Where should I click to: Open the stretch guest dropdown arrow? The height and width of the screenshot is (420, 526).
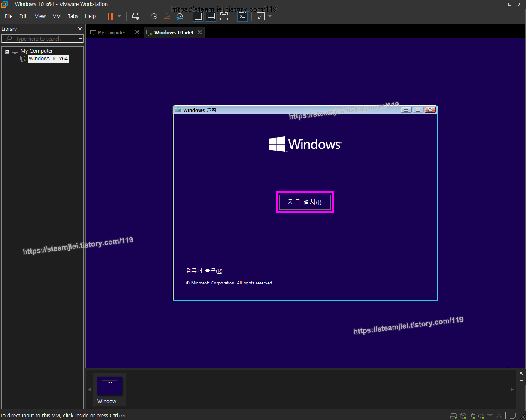coord(270,16)
